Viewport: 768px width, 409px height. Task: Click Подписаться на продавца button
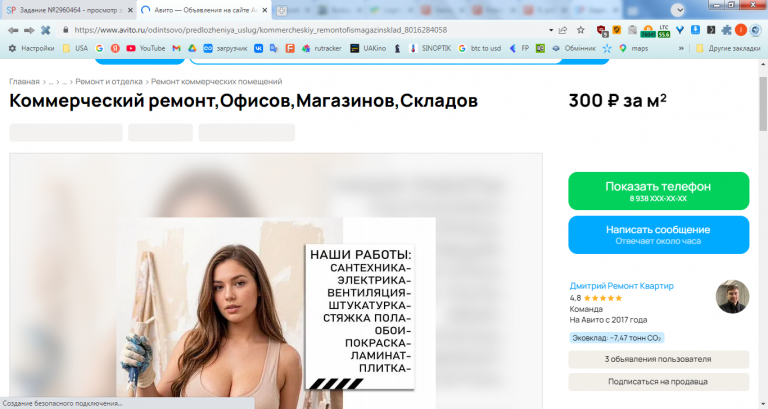(x=658, y=382)
